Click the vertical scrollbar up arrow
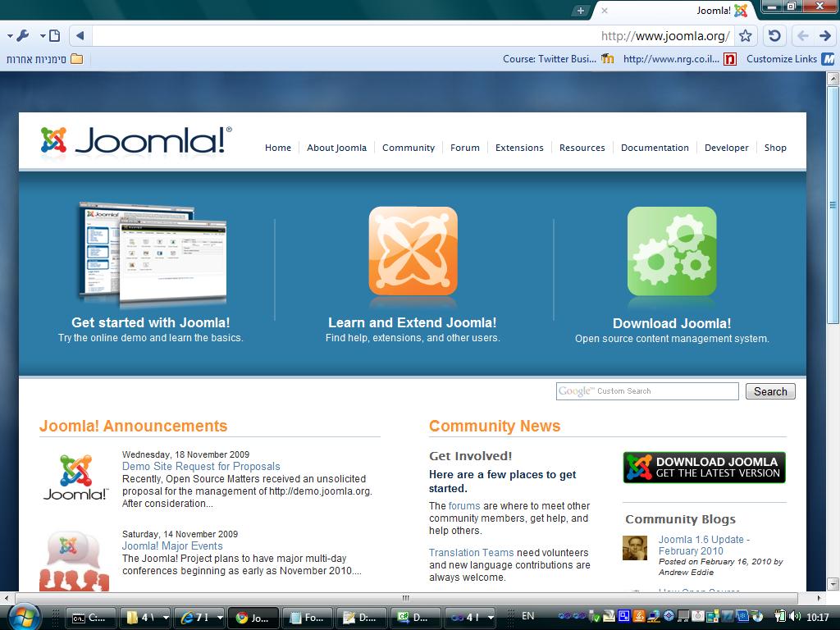This screenshot has height=630, width=840. 833,79
